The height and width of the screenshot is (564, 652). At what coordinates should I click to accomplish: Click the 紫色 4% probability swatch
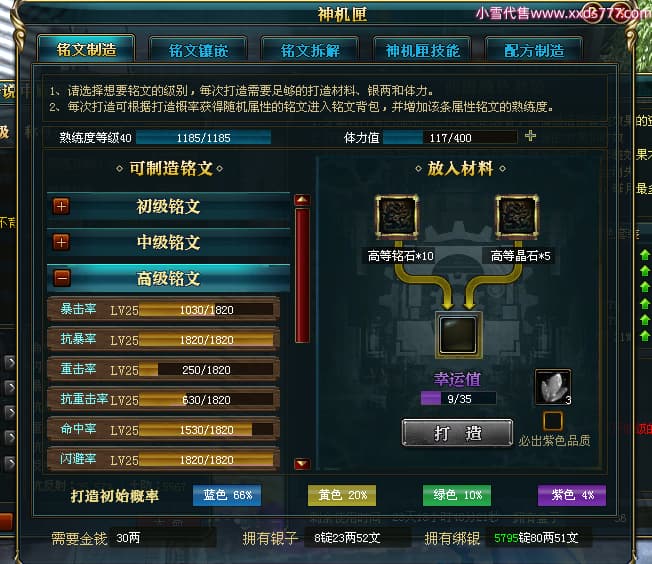click(x=572, y=495)
